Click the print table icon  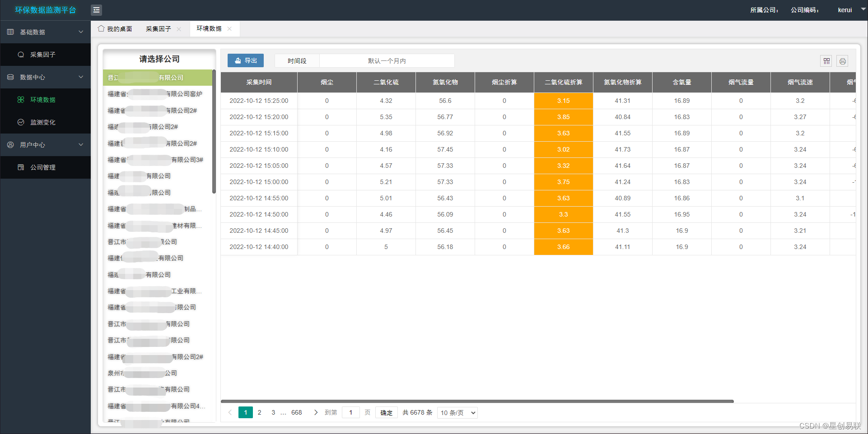[843, 61]
